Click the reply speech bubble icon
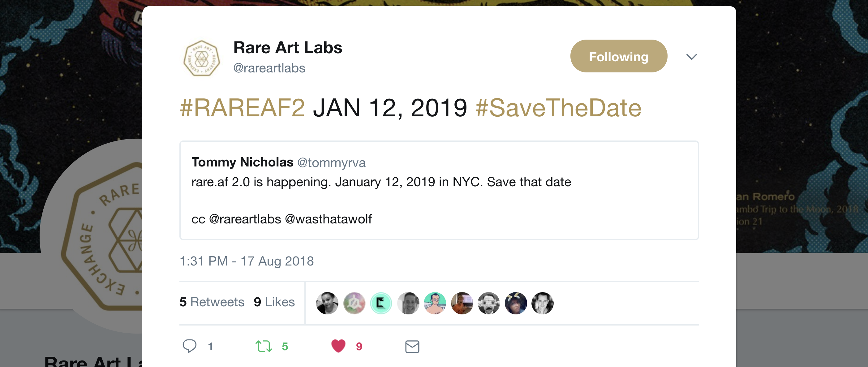Viewport: 868px width, 367px height. pos(189,346)
